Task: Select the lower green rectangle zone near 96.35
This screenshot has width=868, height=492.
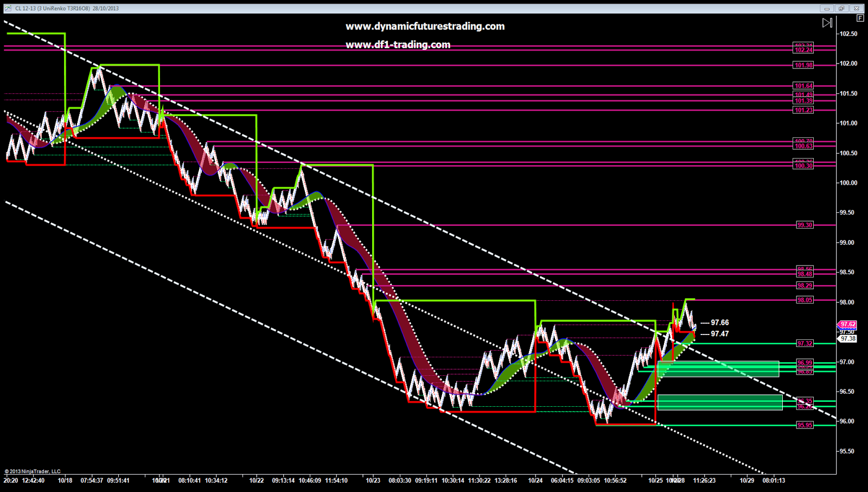Action: coord(720,402)
